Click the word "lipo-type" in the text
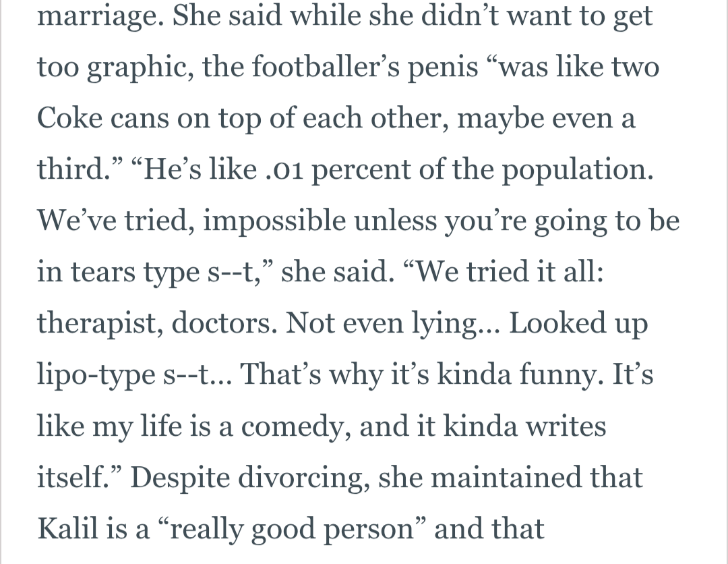Viewport: 728px width, 564px height. pyautogui.click(x=95, y=375)
